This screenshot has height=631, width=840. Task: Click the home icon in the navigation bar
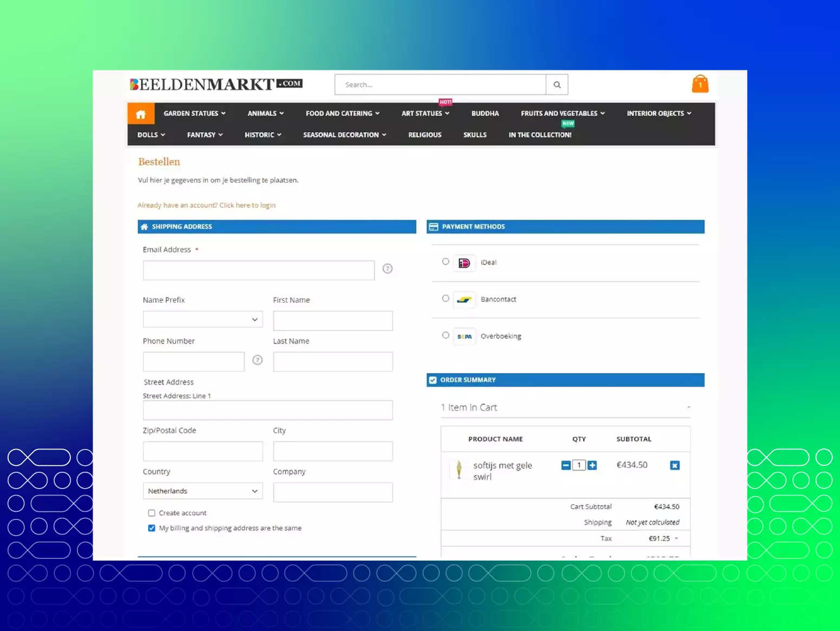pyautogui.click(x=141, y=113)
